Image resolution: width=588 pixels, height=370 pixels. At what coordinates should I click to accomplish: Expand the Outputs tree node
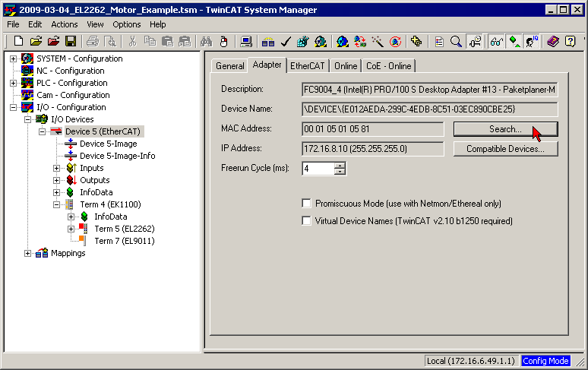(x=56, y=180)
